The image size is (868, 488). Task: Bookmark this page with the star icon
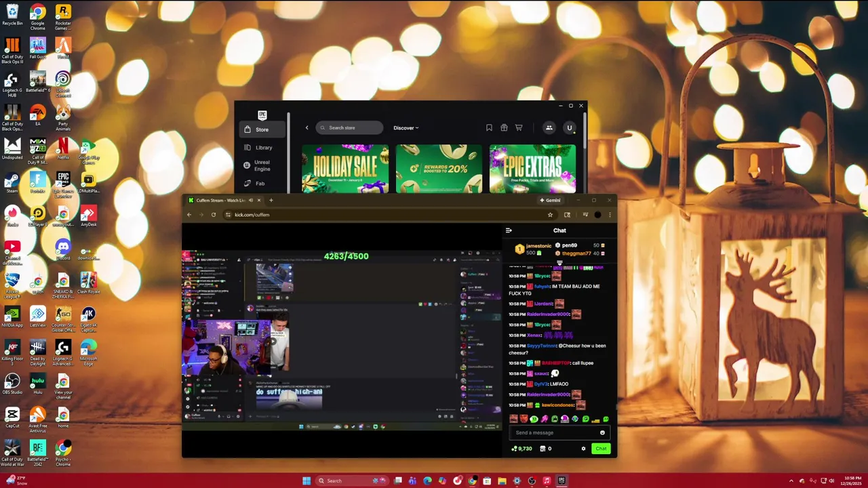tap(550, 215)
